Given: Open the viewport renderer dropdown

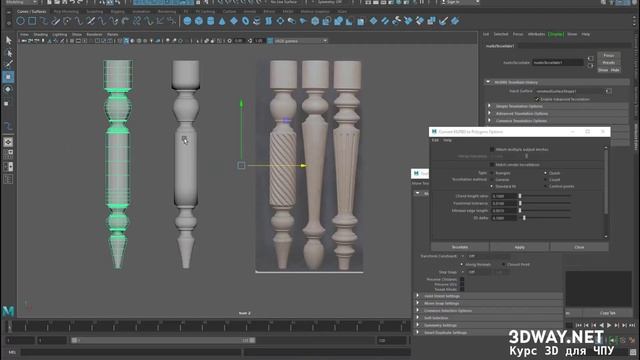Looking at the screenshot, I should pos(301,41).
